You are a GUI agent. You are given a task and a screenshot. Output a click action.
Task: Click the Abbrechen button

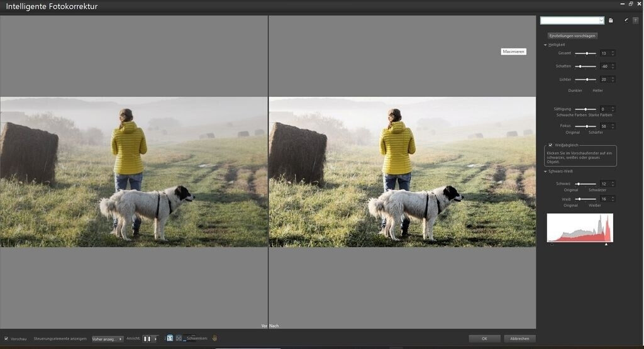[x=519, y=339]
